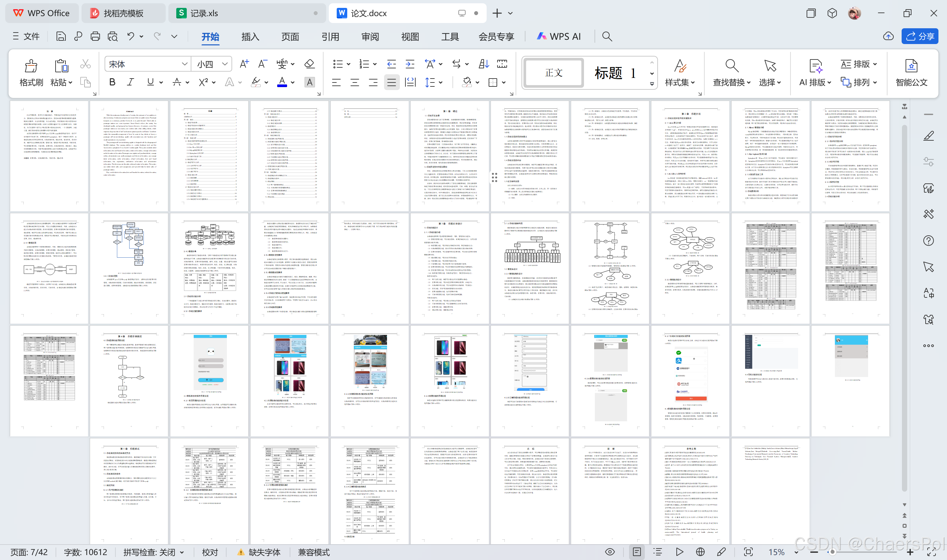Open the 页面 ribbon tab
This screenshot has height=560, width=947.
[x=290, y=36]
